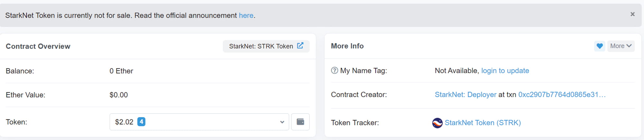
Task: Click the help icon beside My Name Tag
Action: click(335, 70)
